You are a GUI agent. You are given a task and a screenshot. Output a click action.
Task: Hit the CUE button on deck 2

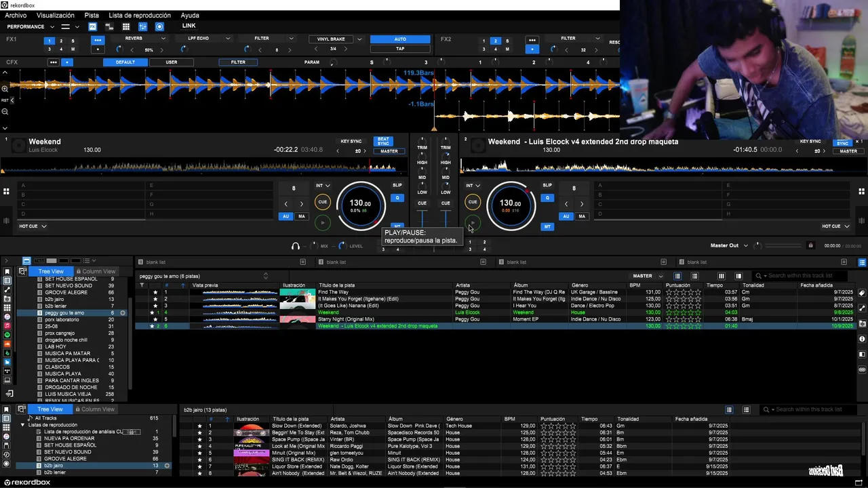(473, 202)
